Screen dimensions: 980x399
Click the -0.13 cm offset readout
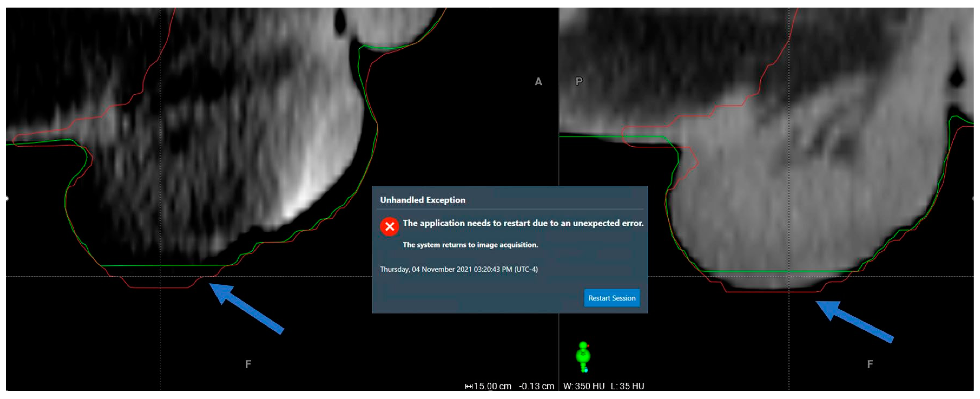536,386
